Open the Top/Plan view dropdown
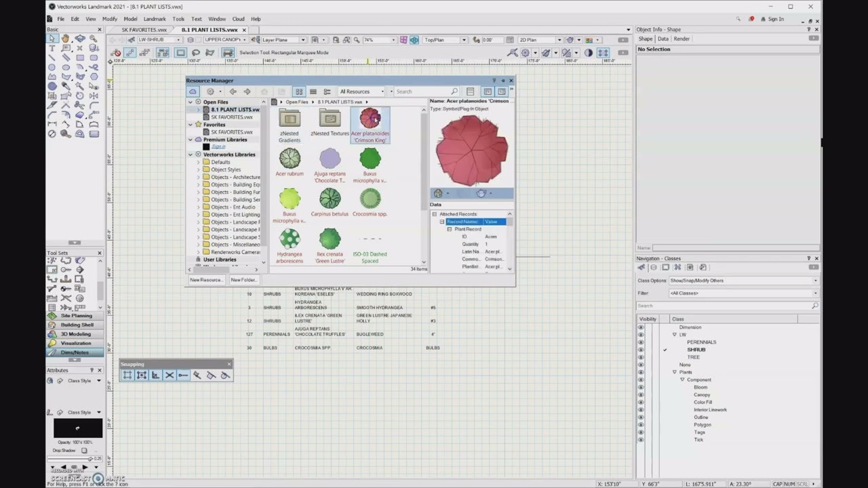The image size is (868, 488). 445,39
